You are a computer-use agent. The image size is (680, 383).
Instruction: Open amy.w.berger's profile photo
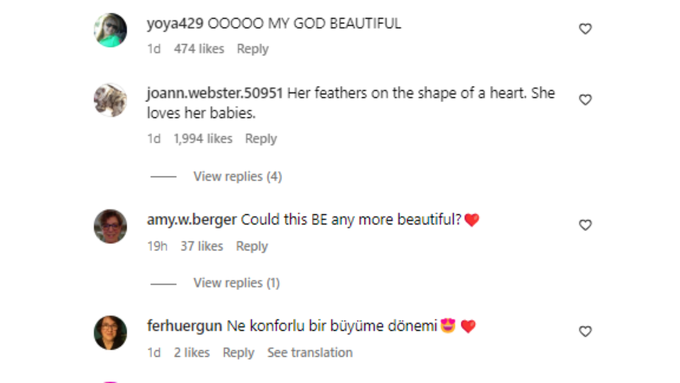click(x=111, y=226)
